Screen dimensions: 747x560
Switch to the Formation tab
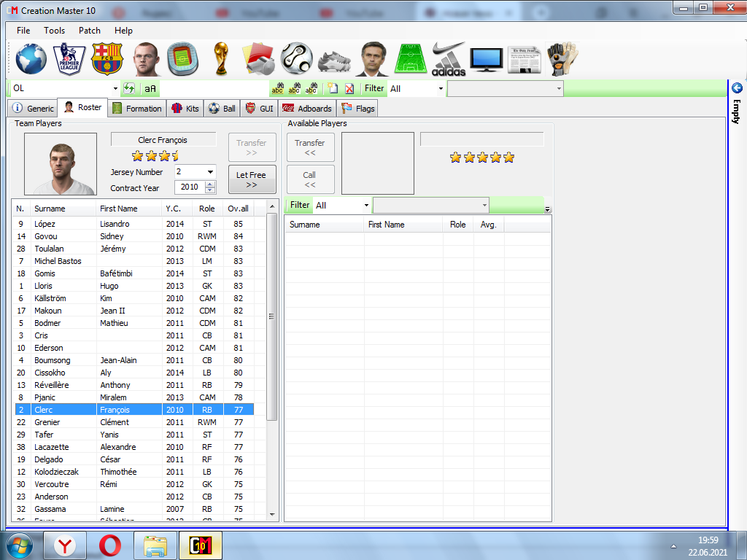pyautogui.click(x=137, y=109)
